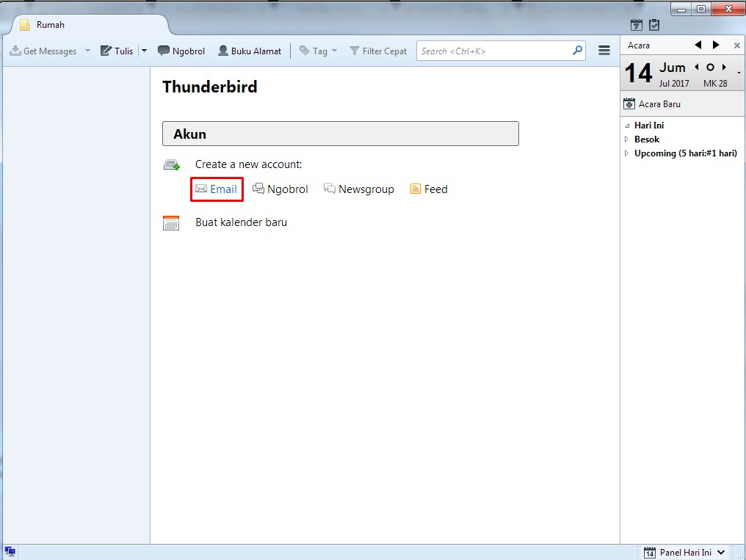Open the tasks tab icon near window controls
This screenshot has height=560, width=746.
[653, 24]
